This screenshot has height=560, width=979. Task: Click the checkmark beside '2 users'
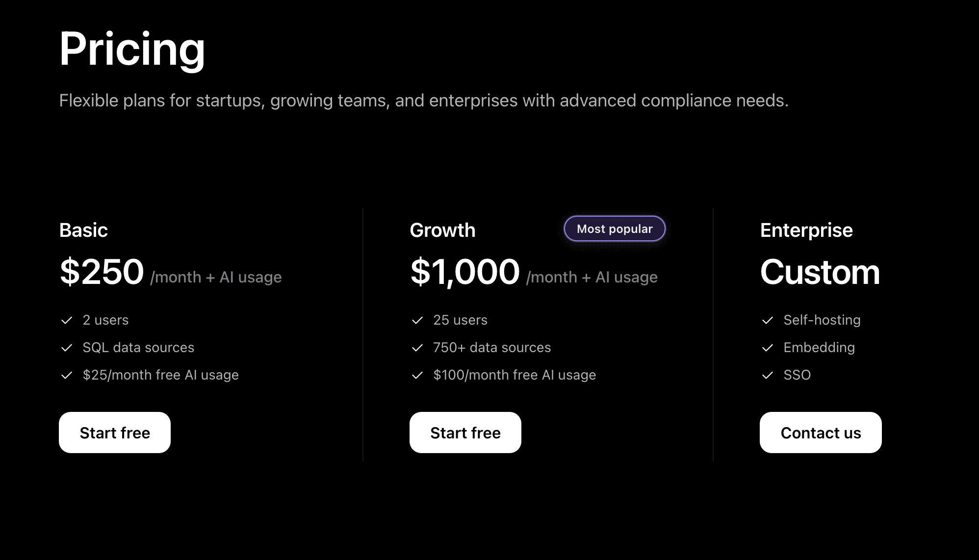[x=67, y=320]
